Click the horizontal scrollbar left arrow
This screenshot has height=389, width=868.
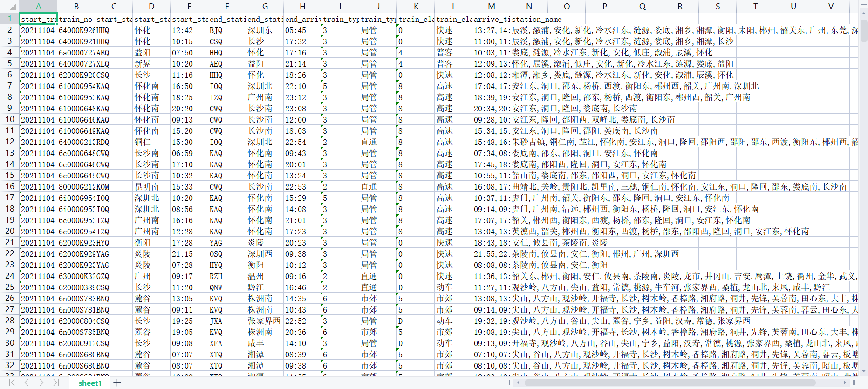click(x=519, y=382)
